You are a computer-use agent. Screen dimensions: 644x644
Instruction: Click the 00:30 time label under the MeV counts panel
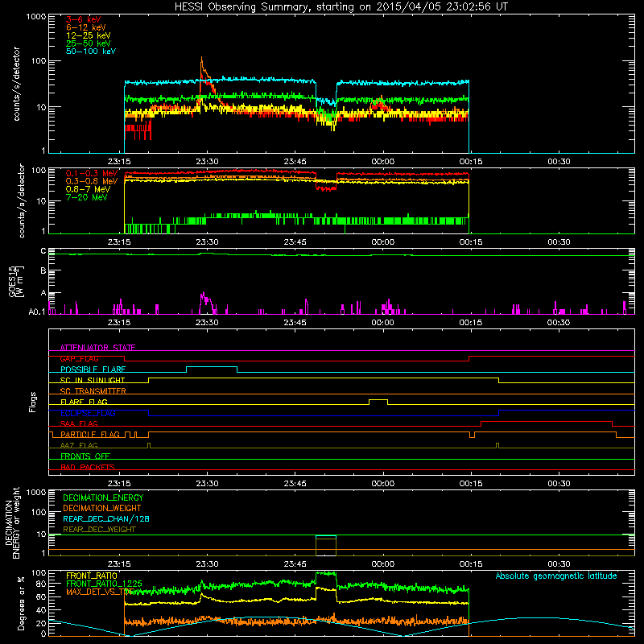pos(559,242)
